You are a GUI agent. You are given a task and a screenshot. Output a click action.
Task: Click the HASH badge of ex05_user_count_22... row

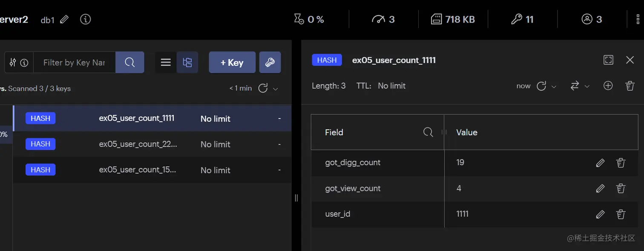40,144
